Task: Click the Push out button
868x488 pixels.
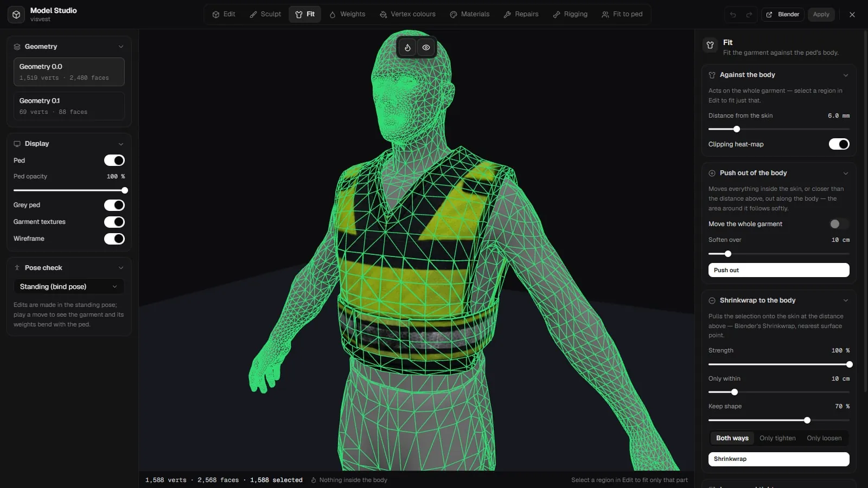Action: pyautogui.click(x=779, y=270)
